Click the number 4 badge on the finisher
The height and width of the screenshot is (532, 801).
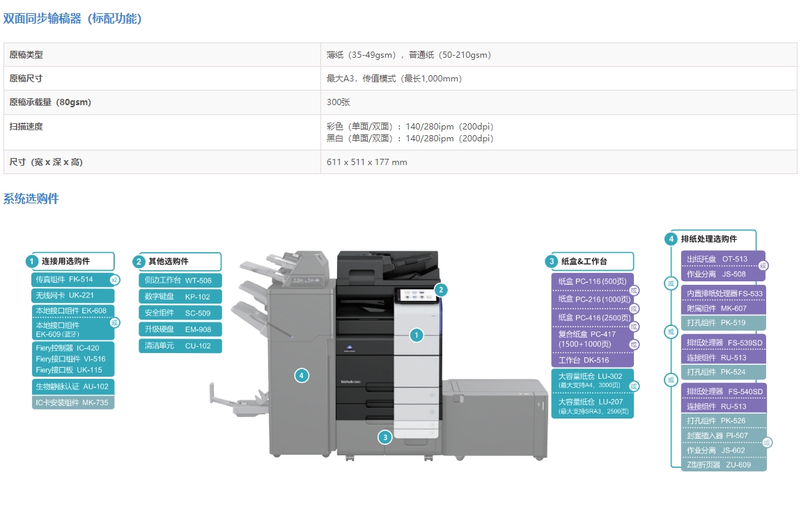pos(301,375)
